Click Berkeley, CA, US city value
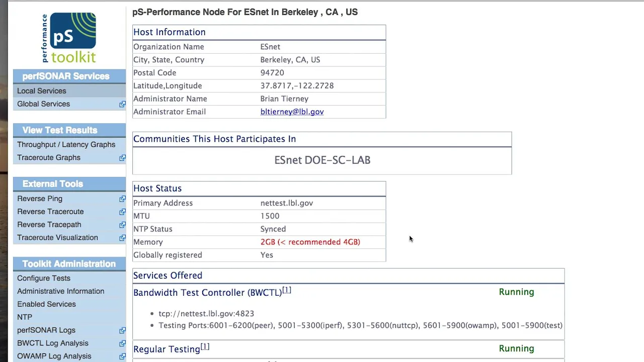 (290, 60)
